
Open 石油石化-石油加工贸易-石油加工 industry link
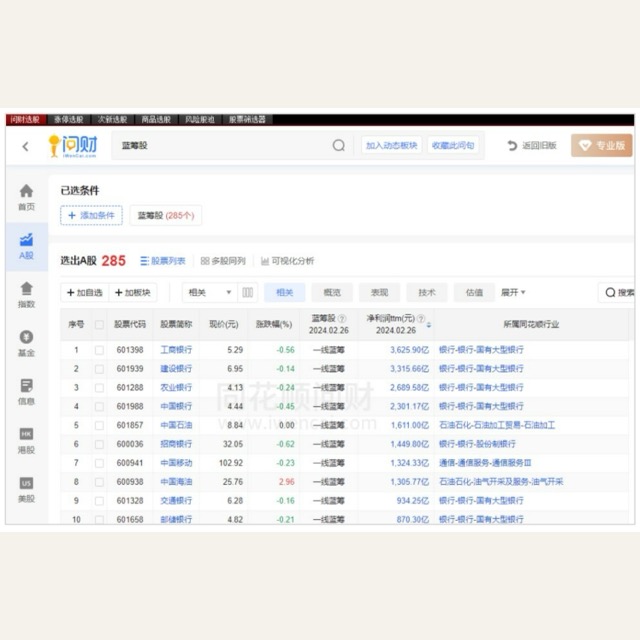[x=497, y=425]
